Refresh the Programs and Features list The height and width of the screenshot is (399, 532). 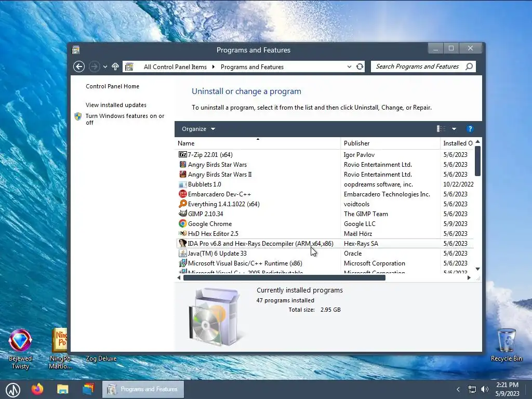(x=360, y=66)
